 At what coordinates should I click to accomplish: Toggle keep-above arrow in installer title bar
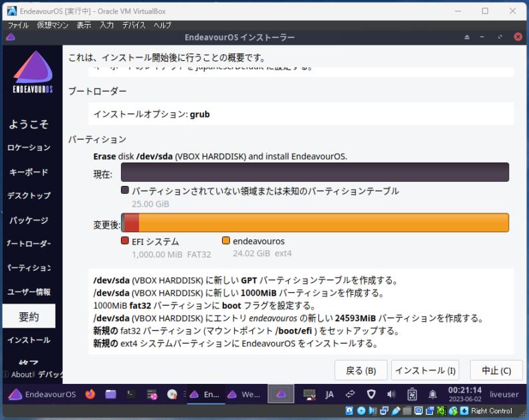tap(467, 37)
